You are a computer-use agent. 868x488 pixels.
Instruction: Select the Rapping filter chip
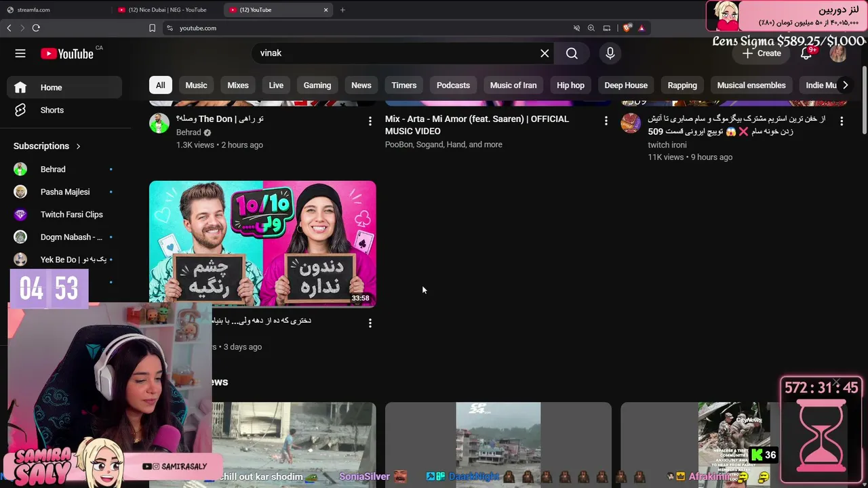point(682,85)
